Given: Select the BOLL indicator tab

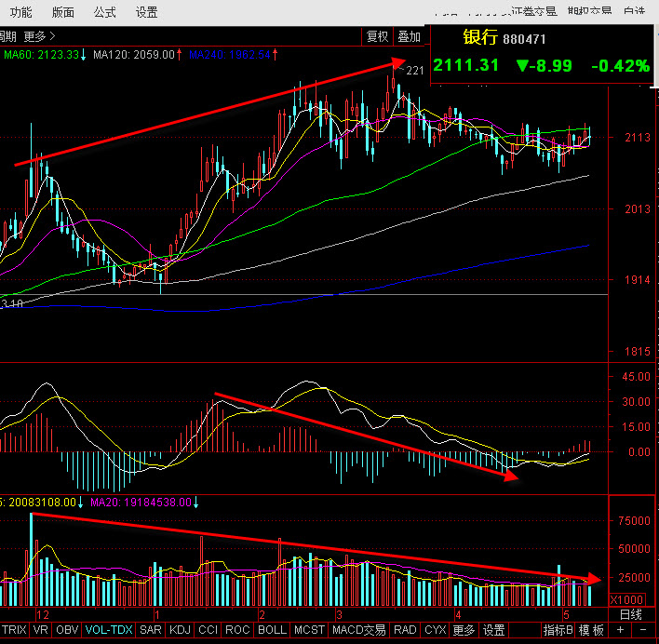Looking at the screenshot, I should 272,630.
